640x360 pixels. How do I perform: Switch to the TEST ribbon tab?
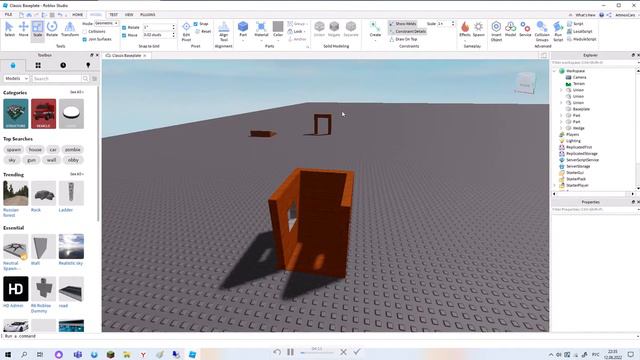[113, 15]
